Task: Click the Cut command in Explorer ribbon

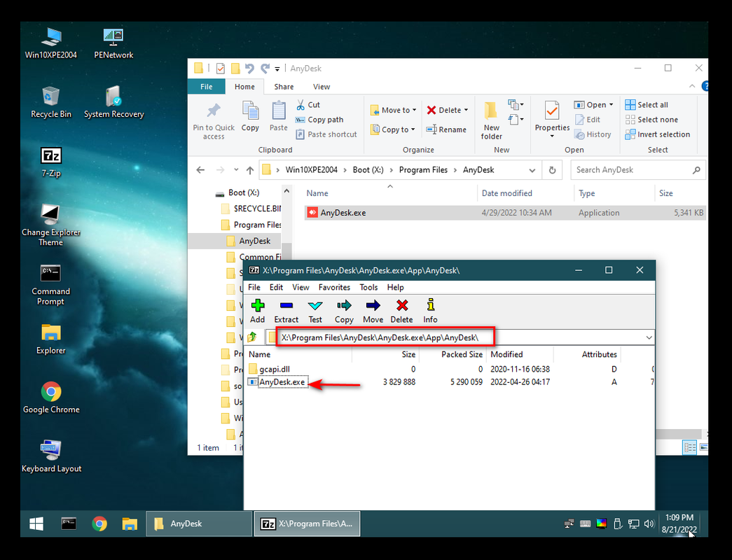Action: pos(308,105)
